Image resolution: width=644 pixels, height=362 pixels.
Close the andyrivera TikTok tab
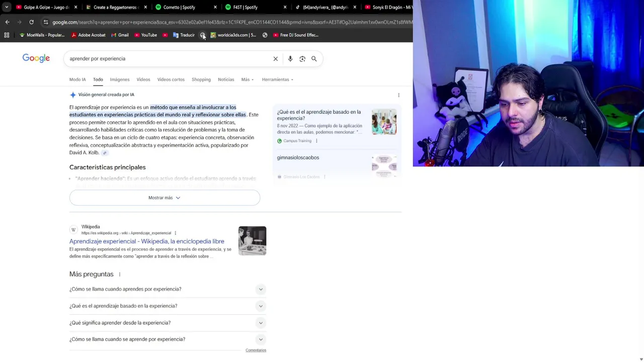click(355, 7)
